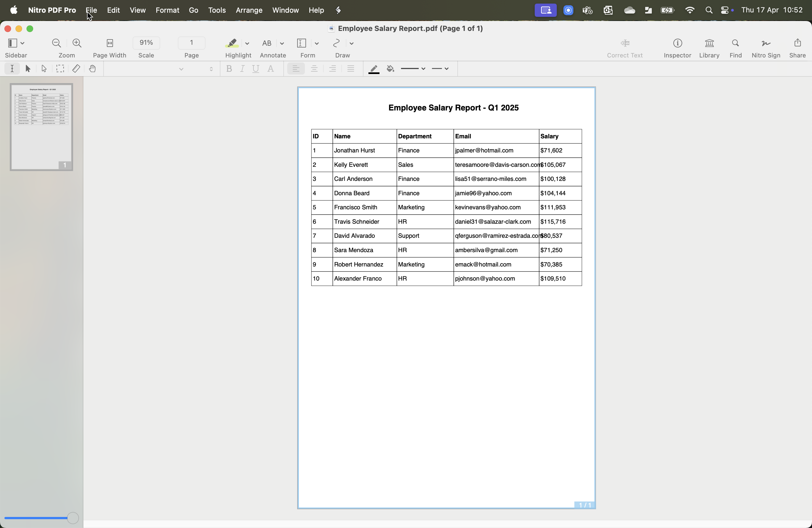Toggle the Sidebar panel icon
812x528 pixels.
(12, 43)
